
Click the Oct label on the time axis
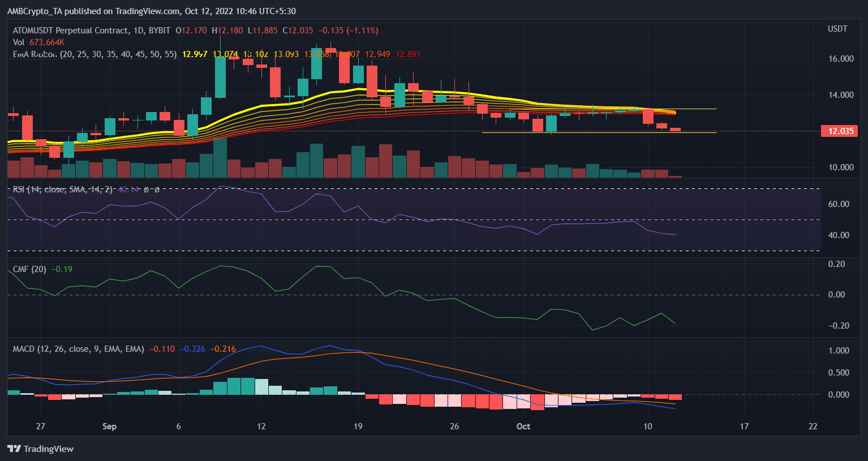[523, 426]
